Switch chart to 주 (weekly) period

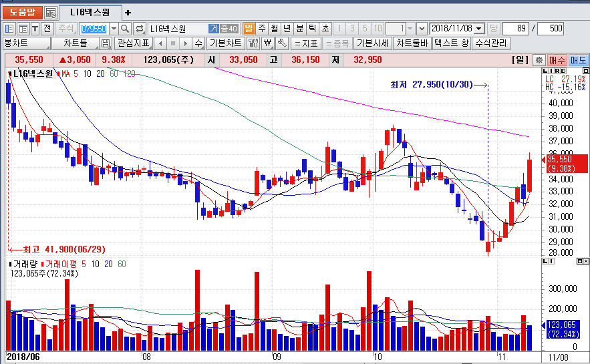click(261, 29)
